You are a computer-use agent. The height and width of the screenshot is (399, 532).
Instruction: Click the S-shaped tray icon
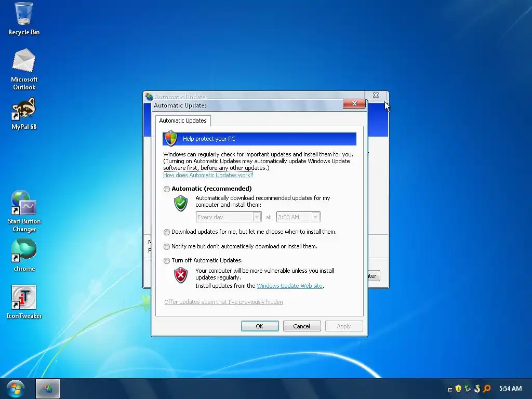[477, 389]
